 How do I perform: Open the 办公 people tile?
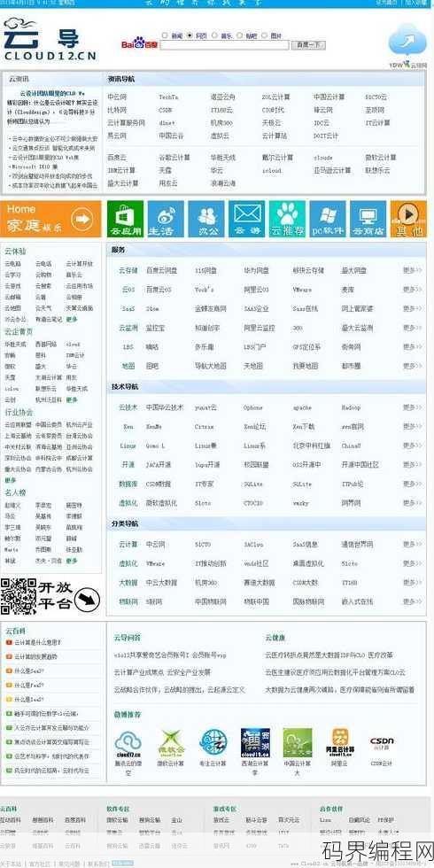pos(205,219)
